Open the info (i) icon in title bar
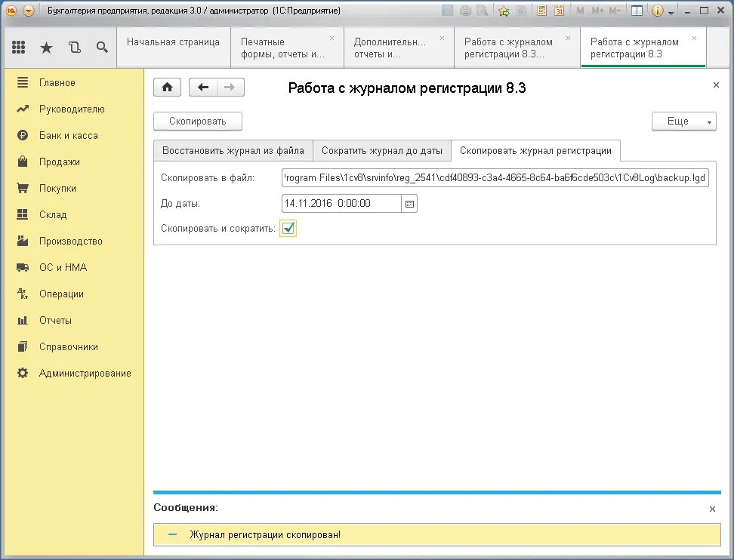Screen dimensions: 734x560 point(657,11)
